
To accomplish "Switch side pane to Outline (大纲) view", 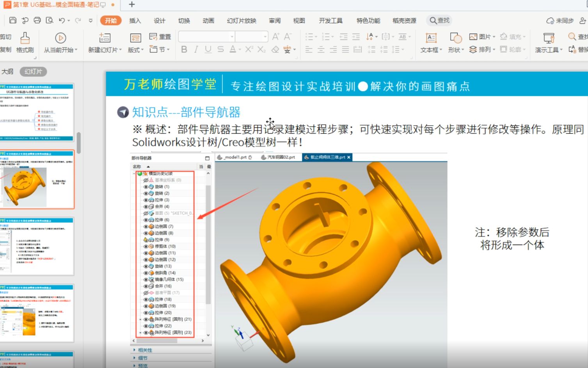I will click(x=7, y=71).
